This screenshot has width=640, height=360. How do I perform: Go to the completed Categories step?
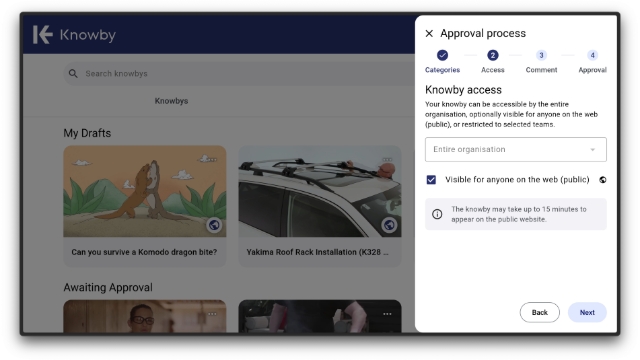coord(442,55)
